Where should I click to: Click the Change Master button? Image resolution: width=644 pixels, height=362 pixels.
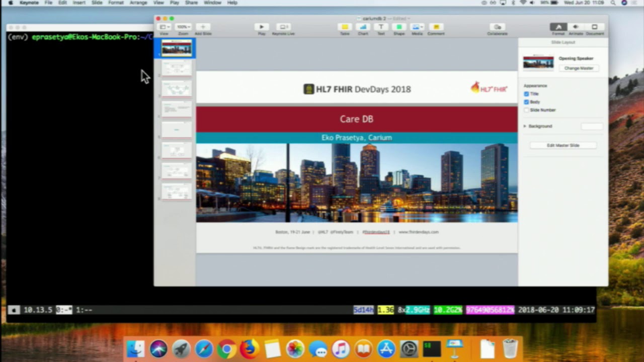pyautogui.click(x=579, y=68)
